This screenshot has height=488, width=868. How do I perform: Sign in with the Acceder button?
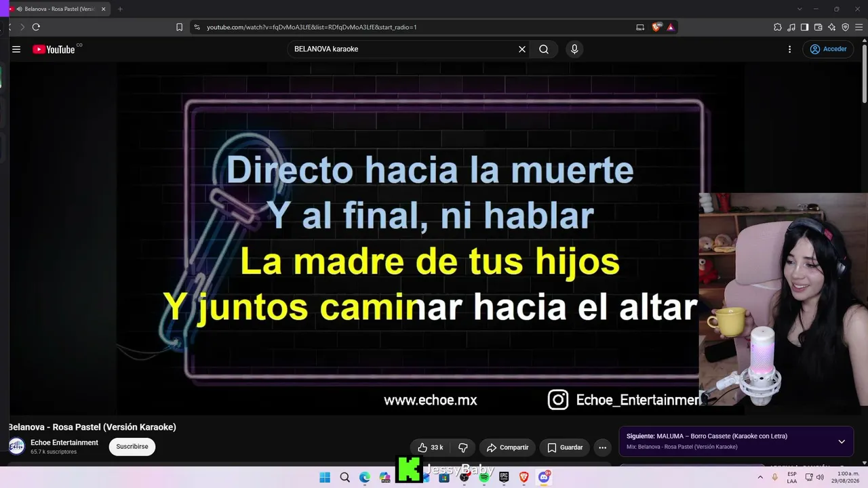(828, 49)
